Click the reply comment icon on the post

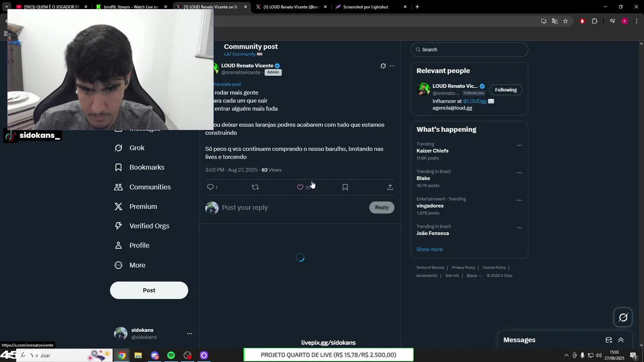211,187
